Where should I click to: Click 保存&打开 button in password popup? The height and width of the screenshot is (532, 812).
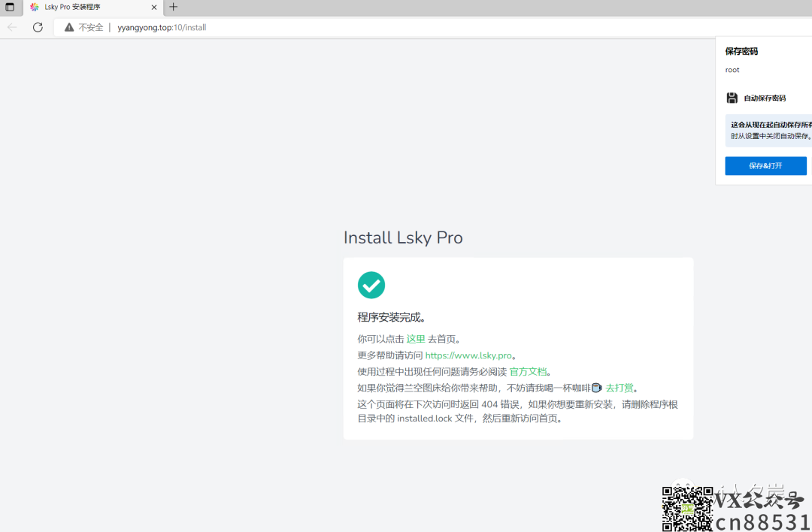[765, 165]
